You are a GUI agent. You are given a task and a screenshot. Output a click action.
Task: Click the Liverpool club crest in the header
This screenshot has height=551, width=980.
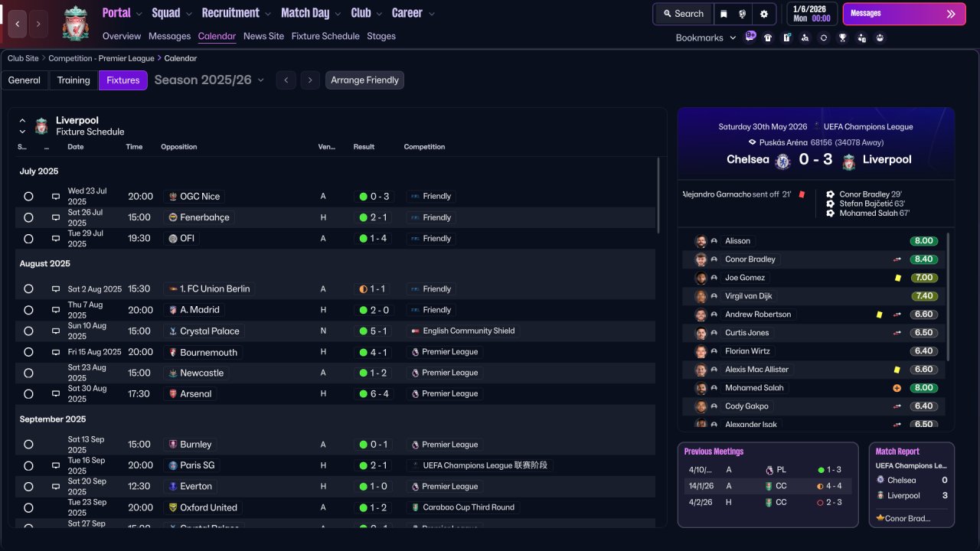[76, 23]
